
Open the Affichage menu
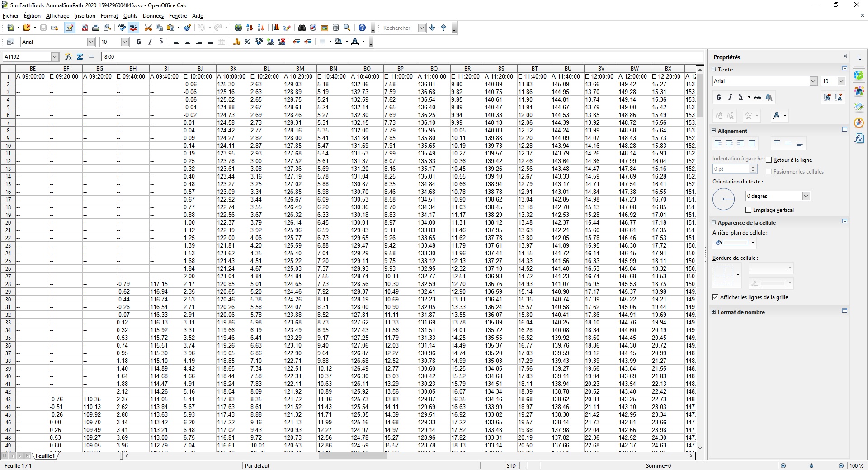click(57, 15)
